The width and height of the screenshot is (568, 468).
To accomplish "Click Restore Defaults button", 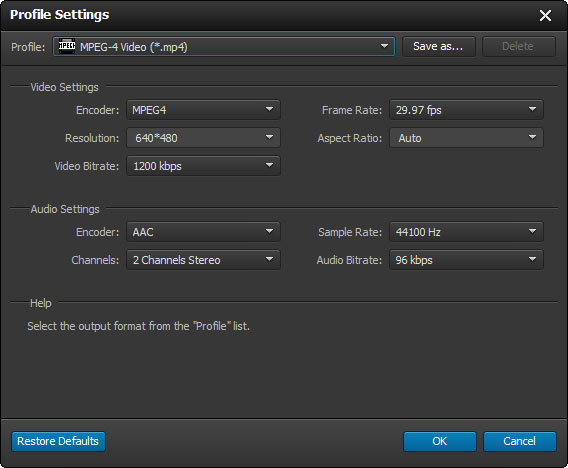I will coord(58,441).
